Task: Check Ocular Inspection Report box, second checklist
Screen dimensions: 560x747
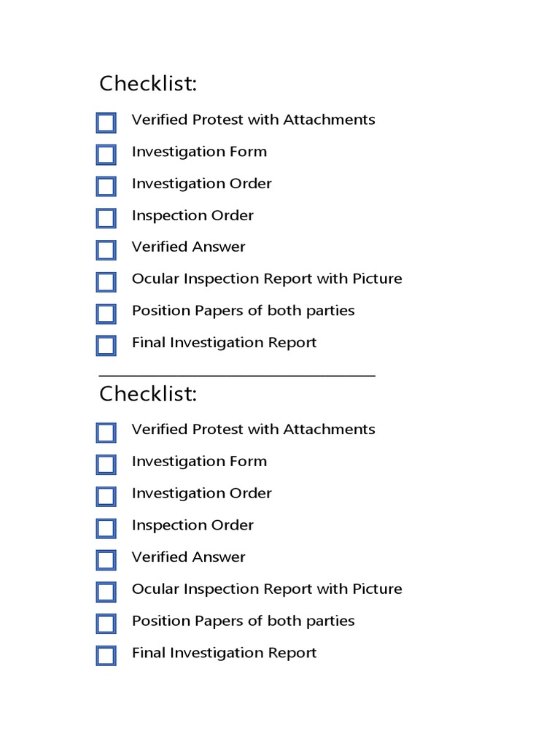Action: click(106, 592)
